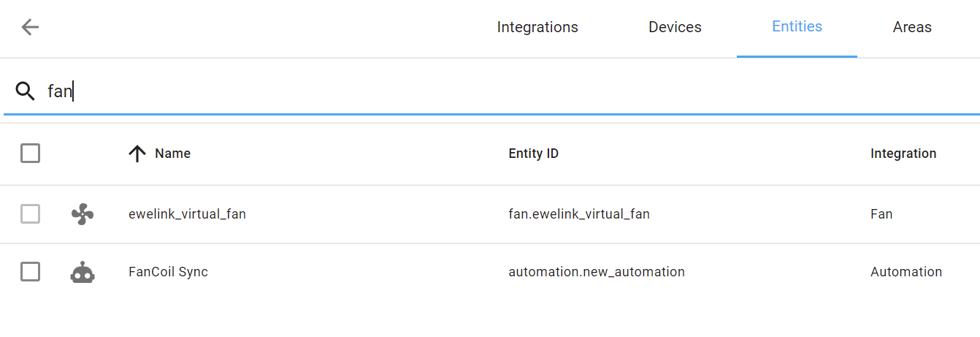Open the ewelink_virtual_fan entity name
This screenshot has width=980, height=337.
pos(187,214)
